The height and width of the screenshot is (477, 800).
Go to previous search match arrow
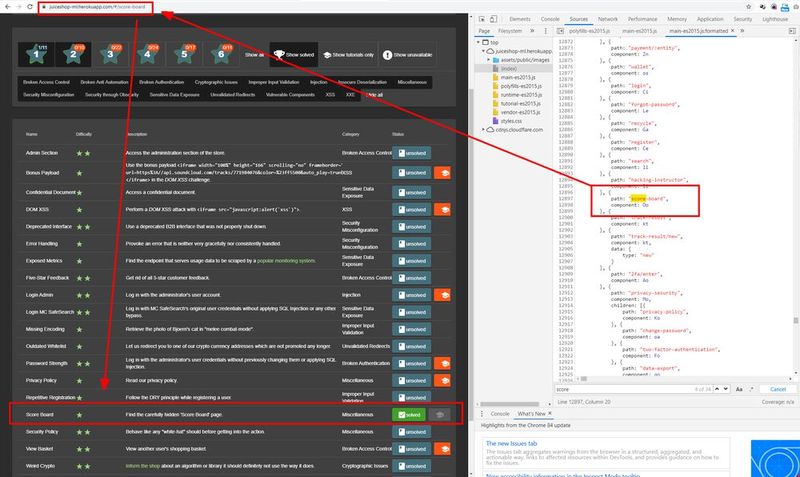pyautogui.click(x=717, y=389)
